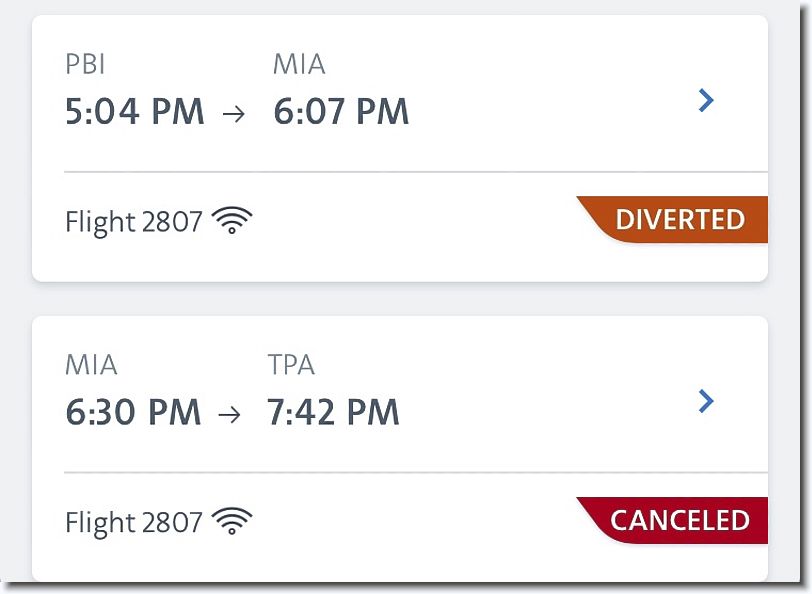Select the TPA destination airport code
This screenshot has height=594, width=812.
pos(291,365)
